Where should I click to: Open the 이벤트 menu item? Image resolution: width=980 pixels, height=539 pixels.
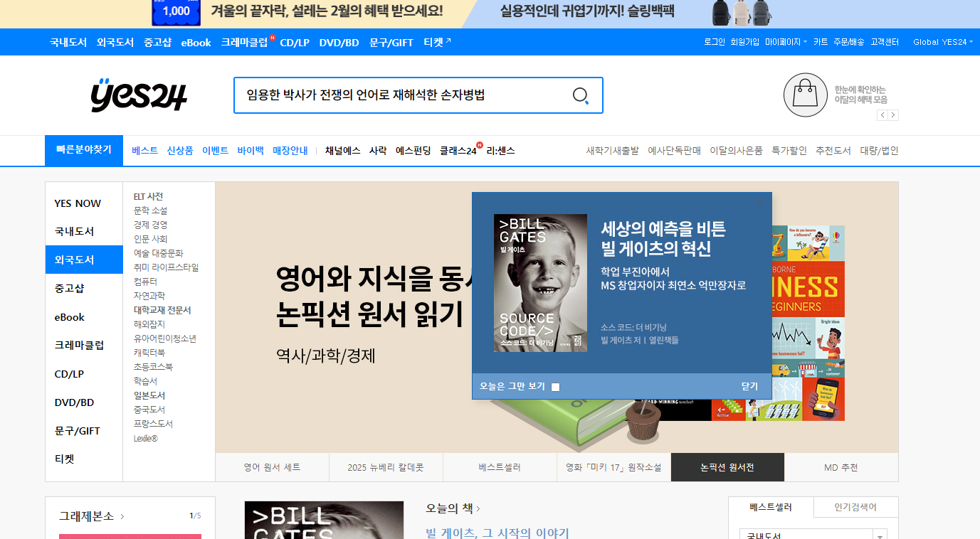[216, 151]
